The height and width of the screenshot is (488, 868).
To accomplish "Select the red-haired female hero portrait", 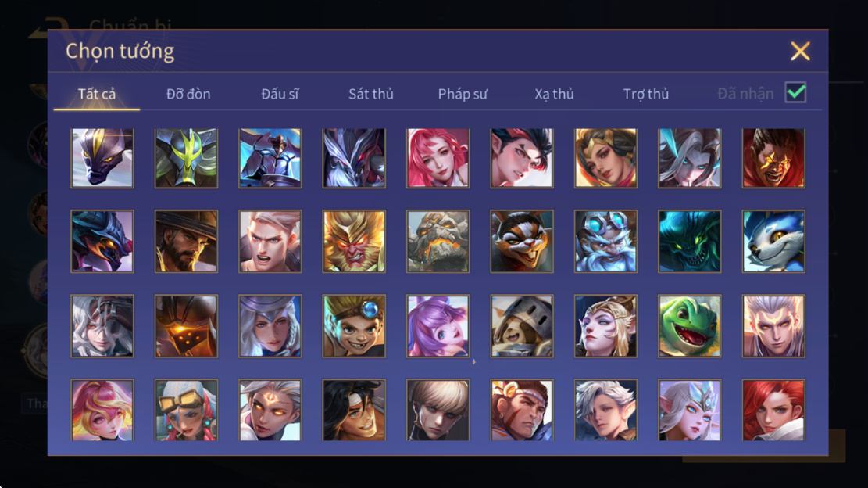I will pos(773,411).
